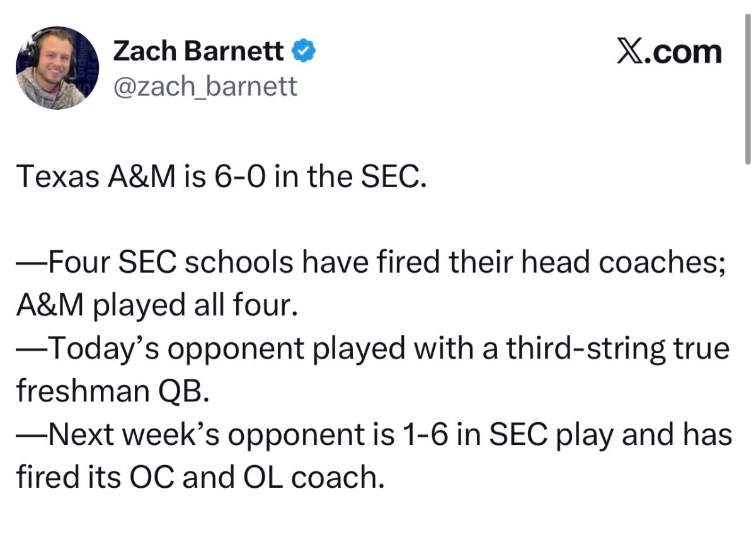Open Zach Barnett's profile picture
The width and height of the screenshot is (756, 547).
(x=57, y=68)
